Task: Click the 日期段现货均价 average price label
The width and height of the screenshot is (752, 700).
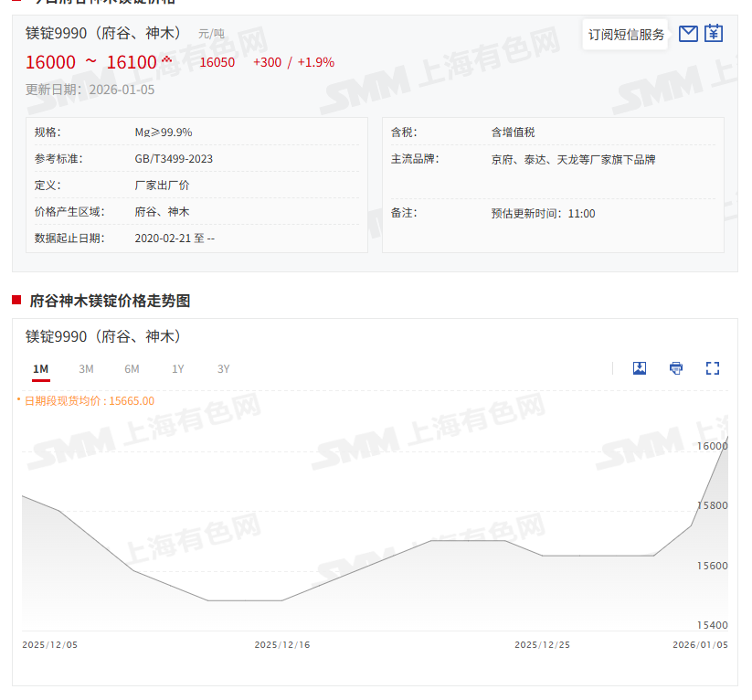Action: (89, 401)
